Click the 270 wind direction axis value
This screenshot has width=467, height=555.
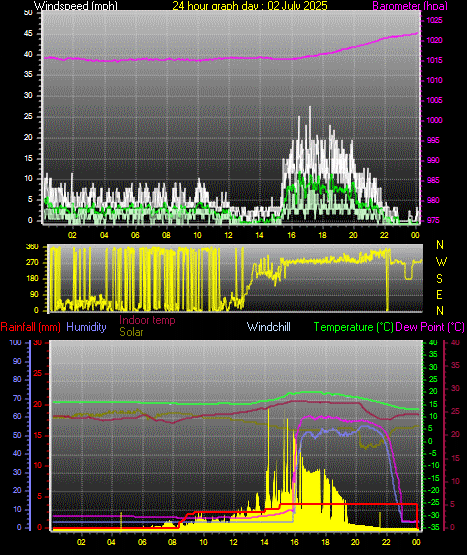pyautogui.click(x=33, y=263)
